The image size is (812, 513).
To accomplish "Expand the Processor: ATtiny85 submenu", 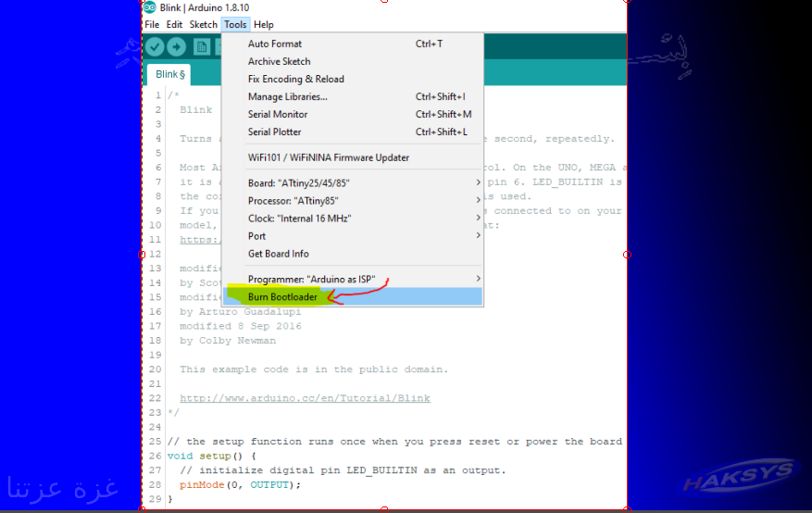I will click(353, 201).
